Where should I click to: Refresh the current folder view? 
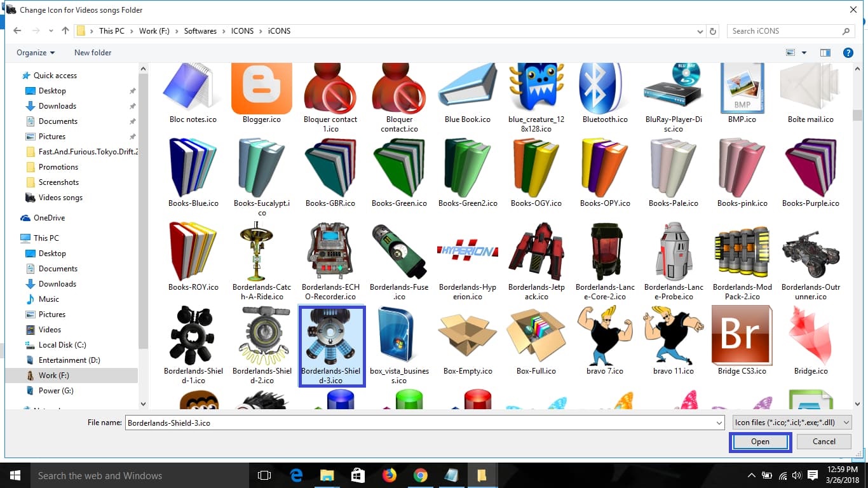(x=712, y=30)
